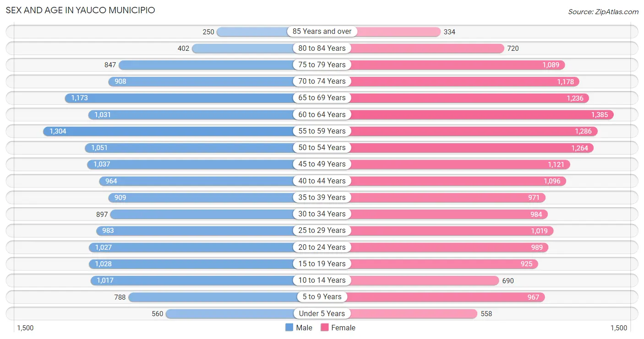This screenshot has width=644, height=339.
Task: Select the 85 Years and over label
Action: 322,32
